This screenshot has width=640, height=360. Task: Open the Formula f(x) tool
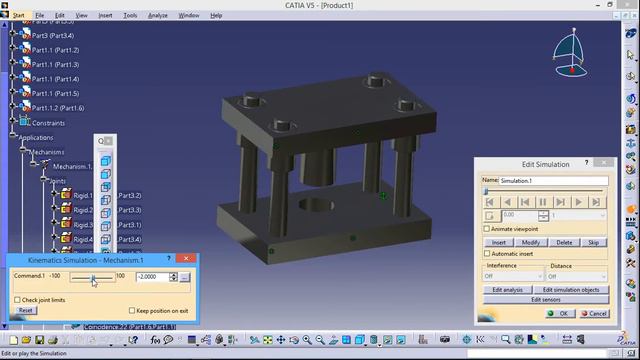coord(155,340)
